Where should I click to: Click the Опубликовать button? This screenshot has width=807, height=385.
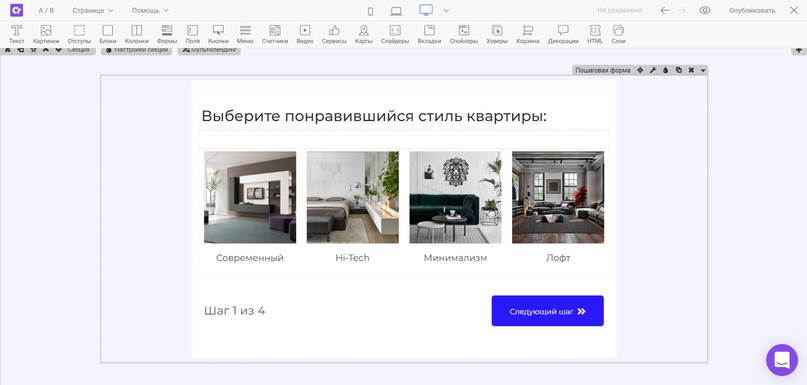click(751, 10)
